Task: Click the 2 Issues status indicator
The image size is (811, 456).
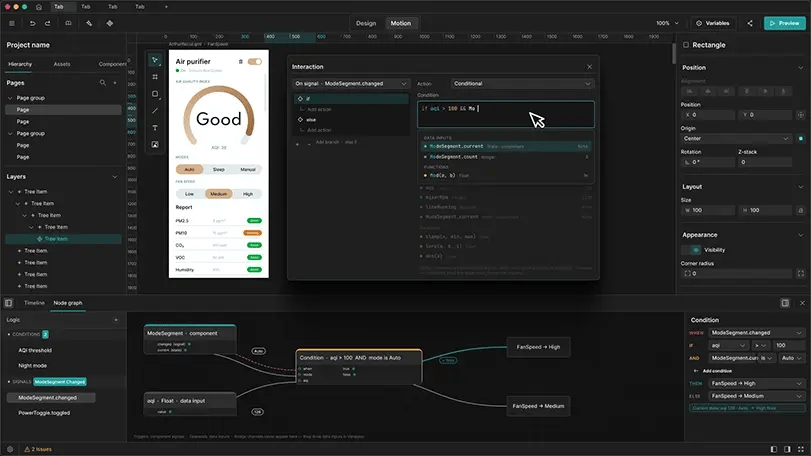Action: click(x=38, y=449)
